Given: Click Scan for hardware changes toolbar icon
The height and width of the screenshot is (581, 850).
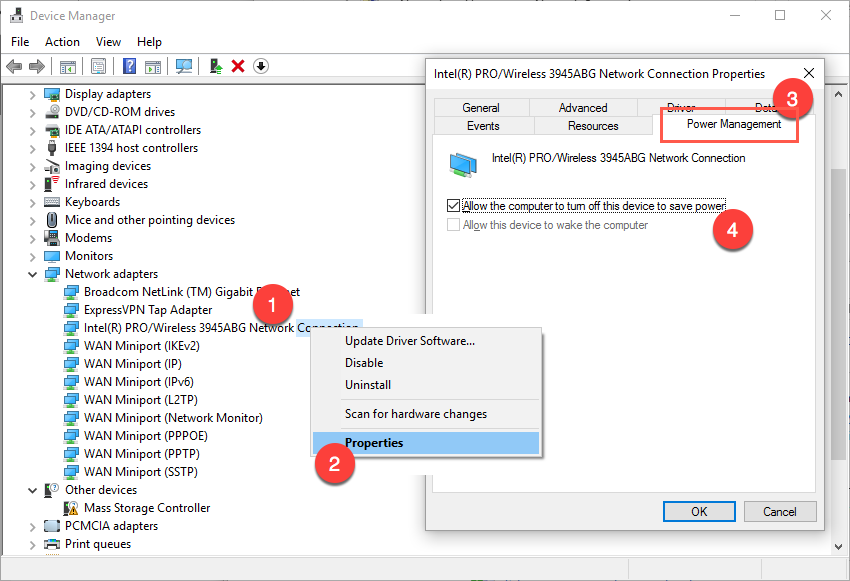Looking at the screenshot, I should pos(184,66).
